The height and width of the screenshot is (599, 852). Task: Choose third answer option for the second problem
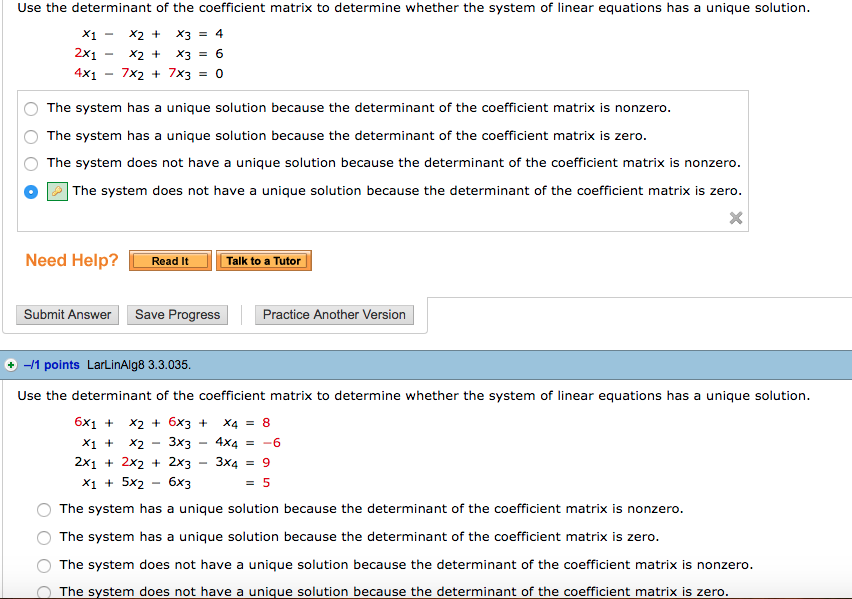(44, 564)
